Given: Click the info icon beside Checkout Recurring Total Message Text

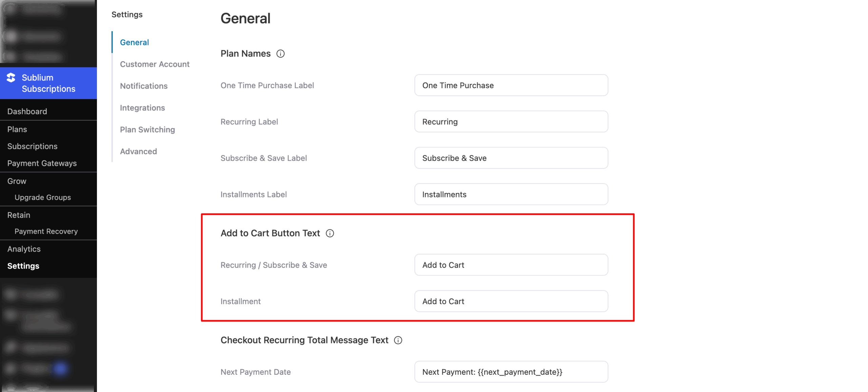Looking at the screenshot, I should (x=398, y=340).
